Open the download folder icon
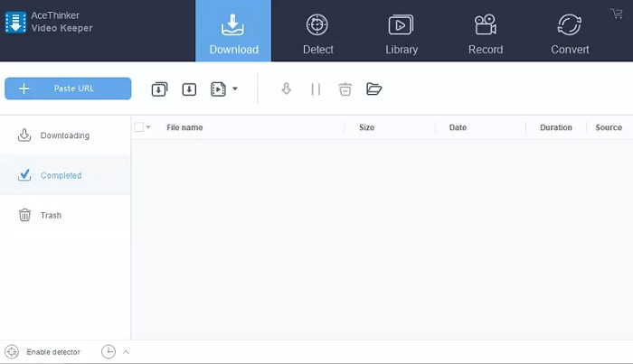The width and height of the screenshot is (633, 364). (x=374, y=89)
